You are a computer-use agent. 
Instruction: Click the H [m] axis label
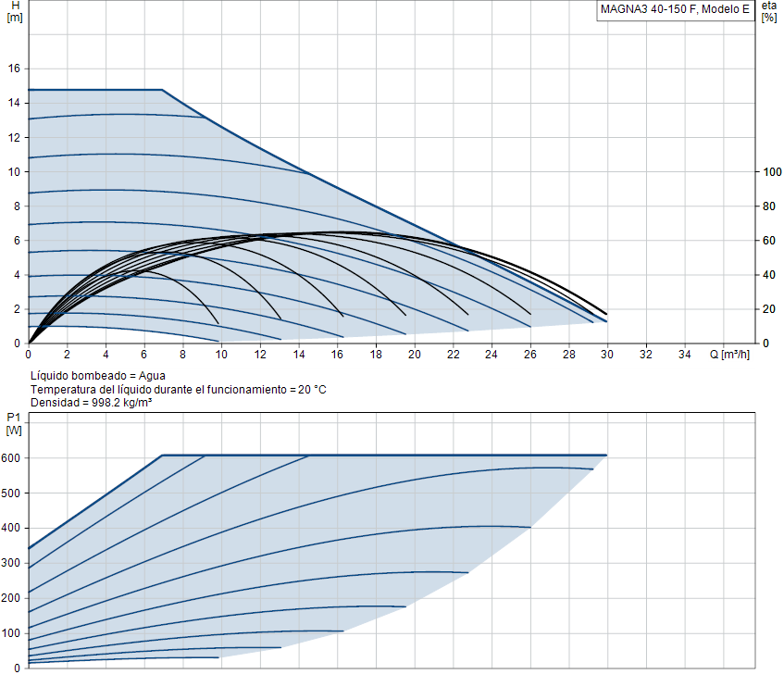15,11
